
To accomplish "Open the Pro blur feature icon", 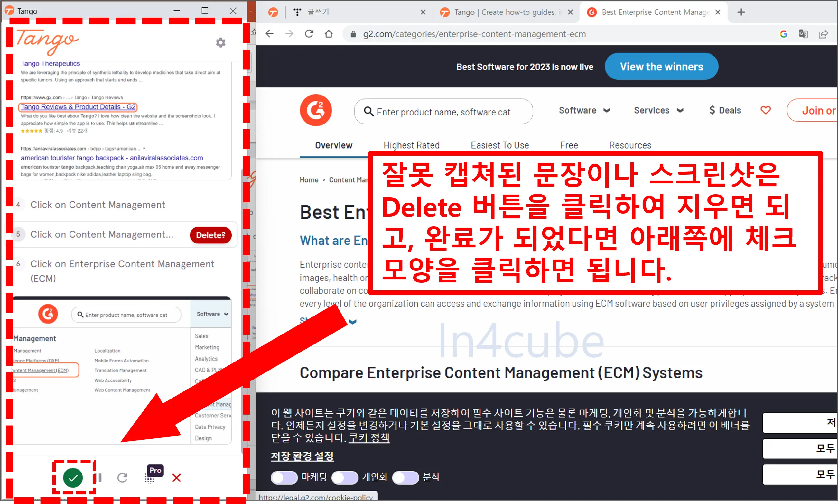I will click(153, 474).
